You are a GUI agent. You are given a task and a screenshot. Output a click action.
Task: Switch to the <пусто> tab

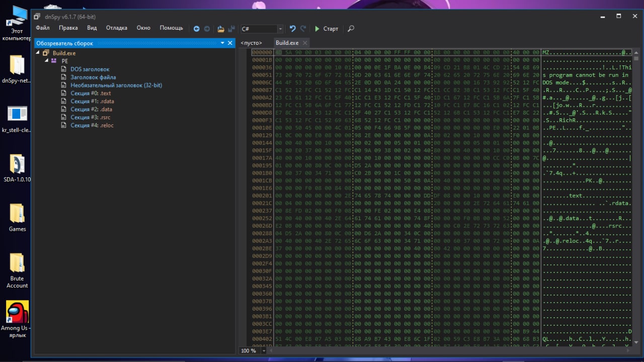[252, 43]
